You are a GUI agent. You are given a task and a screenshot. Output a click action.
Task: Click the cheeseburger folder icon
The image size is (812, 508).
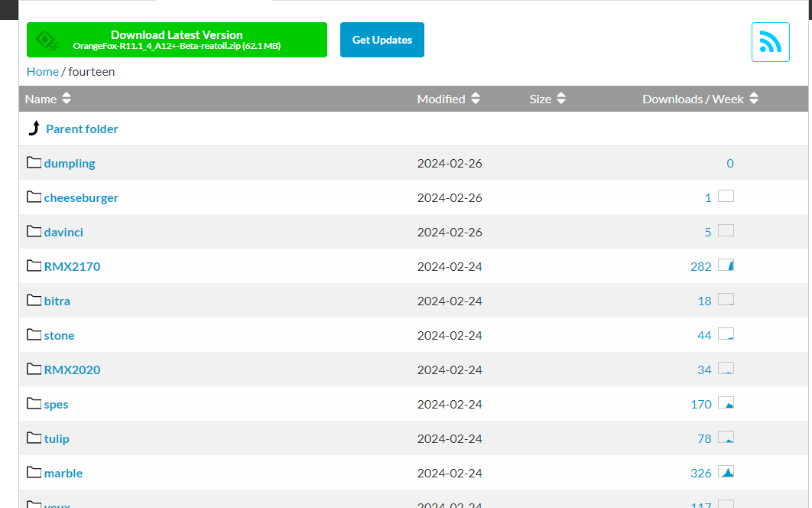[x=34, y=197]
